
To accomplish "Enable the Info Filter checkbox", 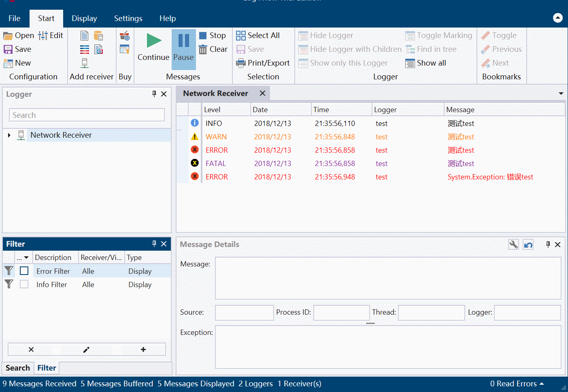I will tap(24, 284).
